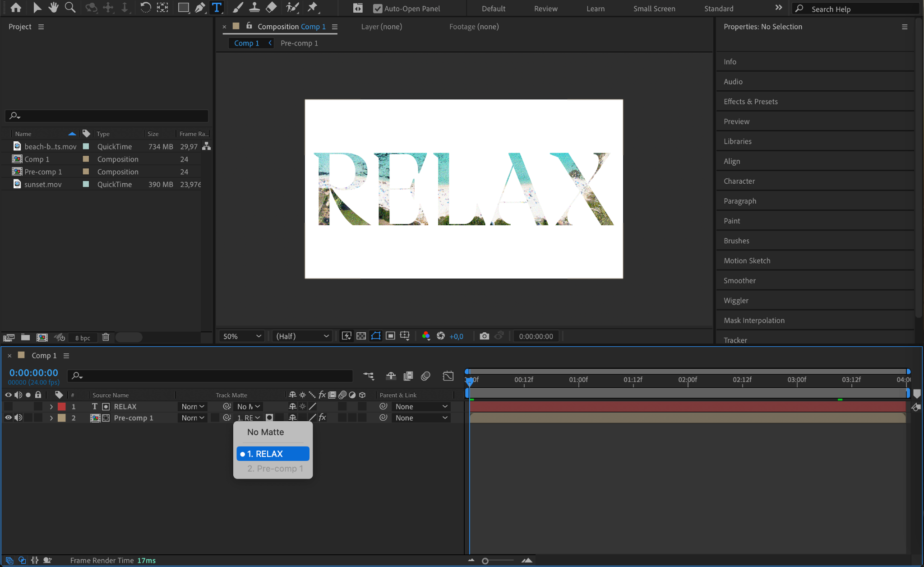The width and height of the screenshot is (924, 567).
Task: Select sunset.mov in the Project panel
Action: point(43,185)
